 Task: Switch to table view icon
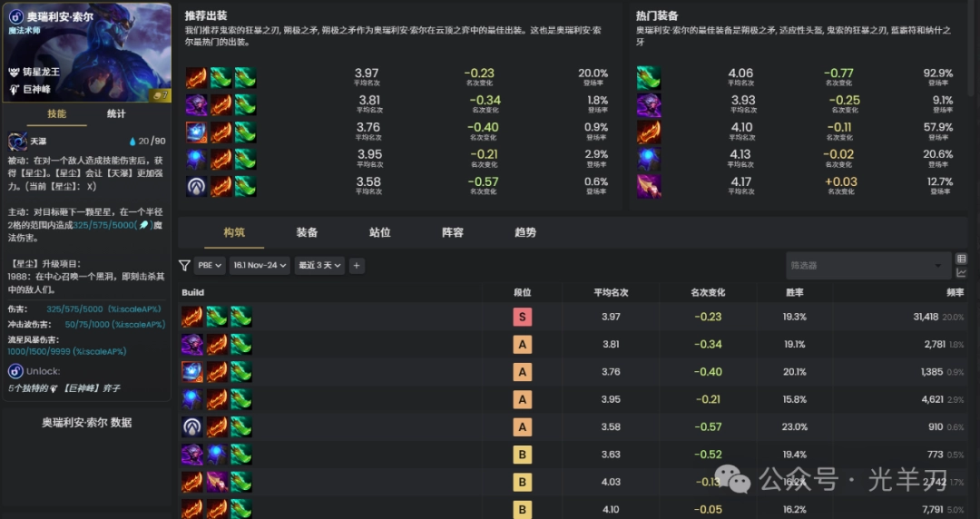coord(962,259)
